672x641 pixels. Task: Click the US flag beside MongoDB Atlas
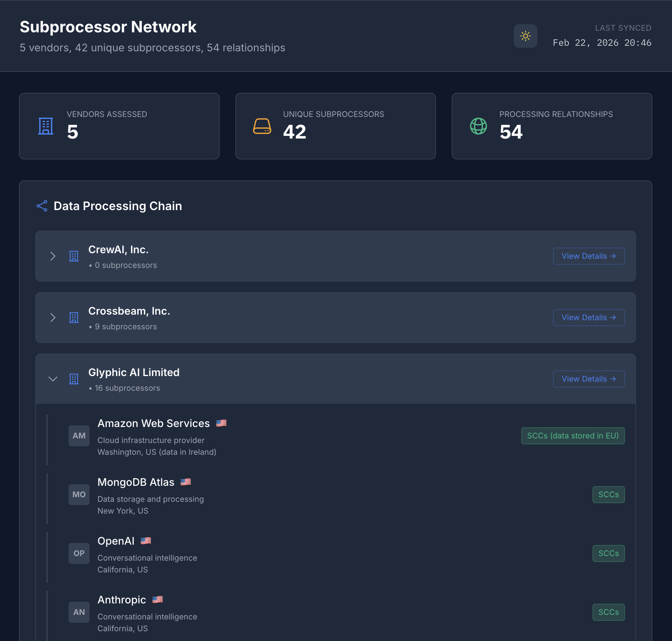point(186,482)
